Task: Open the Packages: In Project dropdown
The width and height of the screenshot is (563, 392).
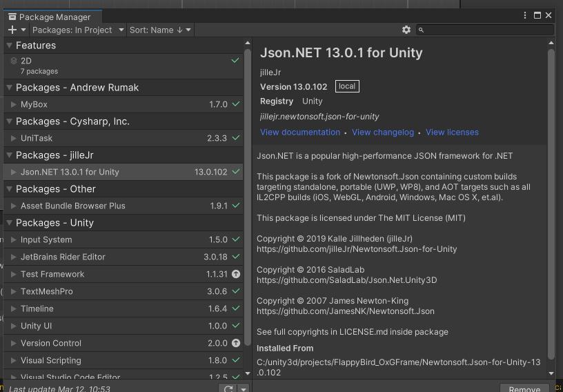Action: [x=78, y=30]
